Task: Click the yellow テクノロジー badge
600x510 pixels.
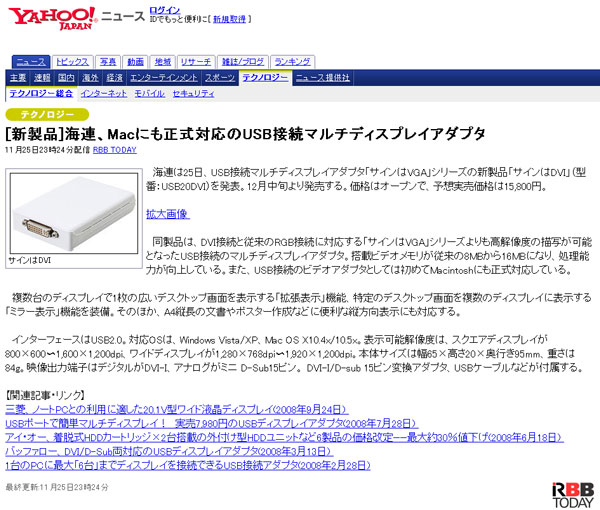Action: (x=47, y=114)
